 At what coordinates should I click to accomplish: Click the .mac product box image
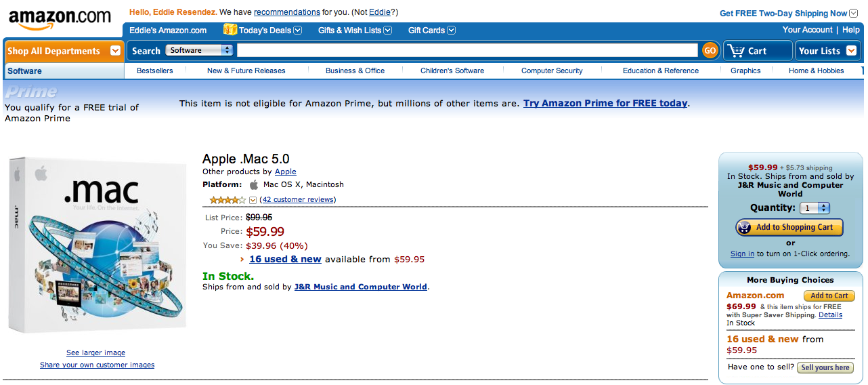[97, 245]
